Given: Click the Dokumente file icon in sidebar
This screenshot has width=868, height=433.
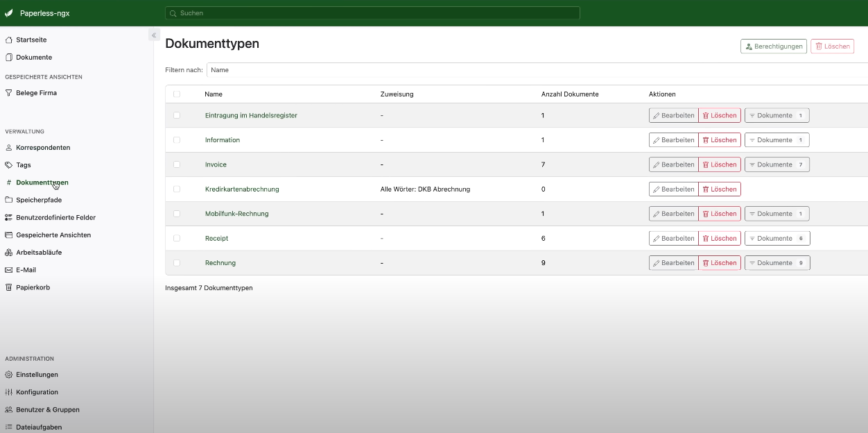Looking at the screenshot, I should pos(9,57).
